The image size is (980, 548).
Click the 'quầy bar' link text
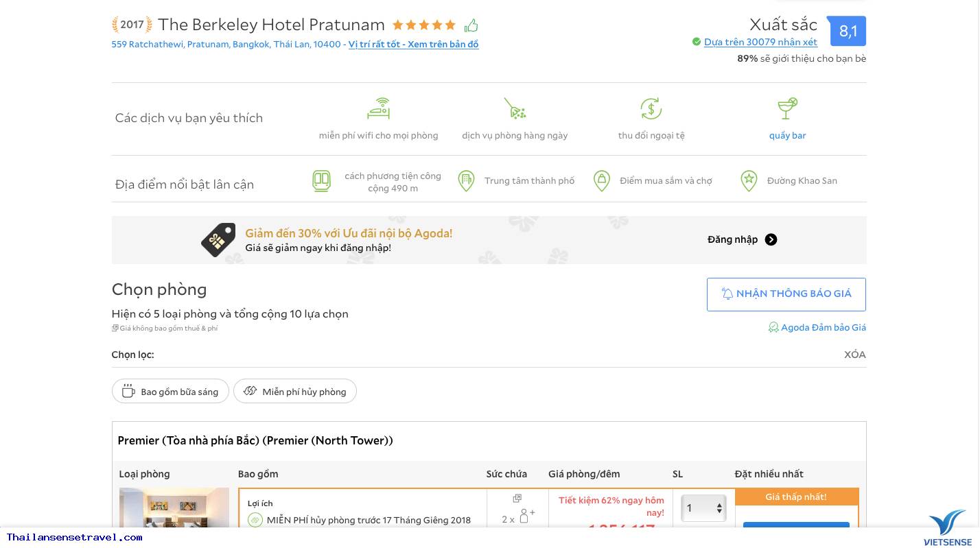(x=787, y=136)
